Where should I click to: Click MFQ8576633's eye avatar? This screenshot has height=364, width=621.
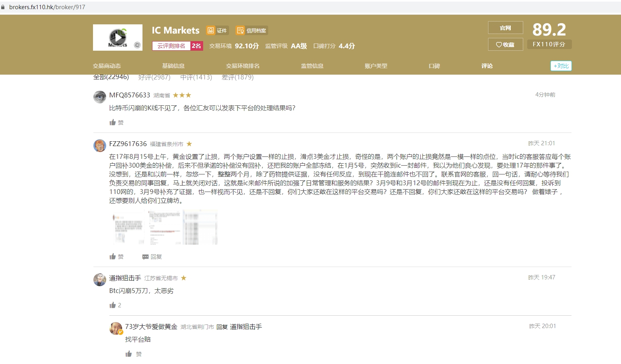(100, 97)
